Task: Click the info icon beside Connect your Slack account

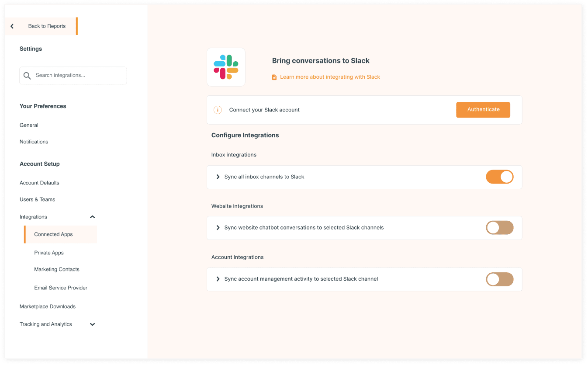Action: 218,110
